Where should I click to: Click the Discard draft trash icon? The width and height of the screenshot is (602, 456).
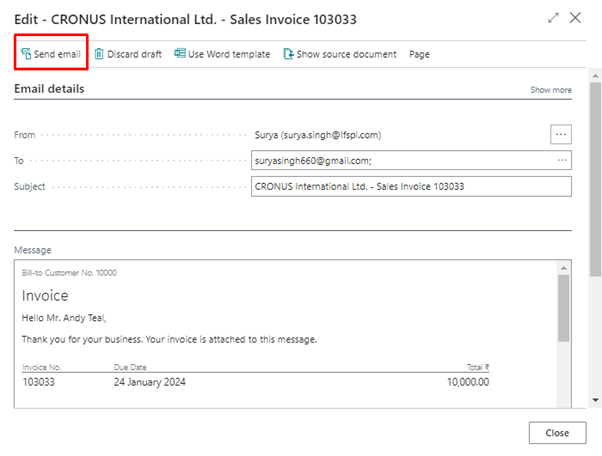(99, 54)
